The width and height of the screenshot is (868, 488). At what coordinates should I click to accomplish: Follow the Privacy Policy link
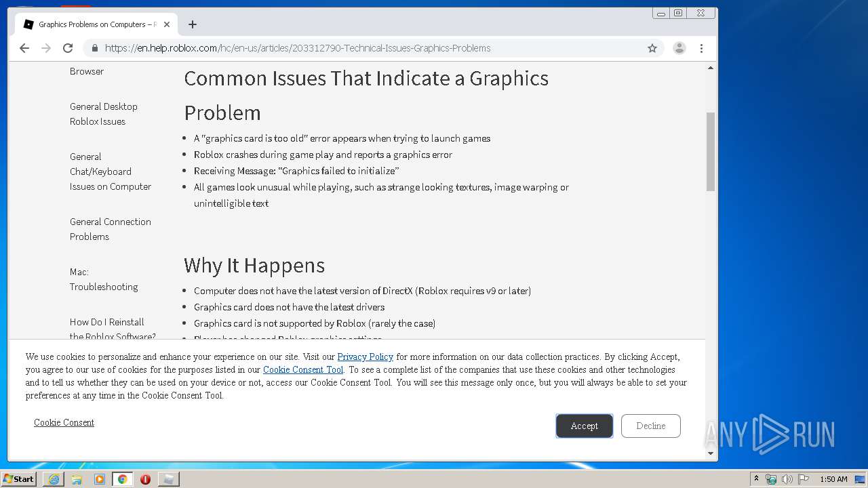(x=366, y=357)
